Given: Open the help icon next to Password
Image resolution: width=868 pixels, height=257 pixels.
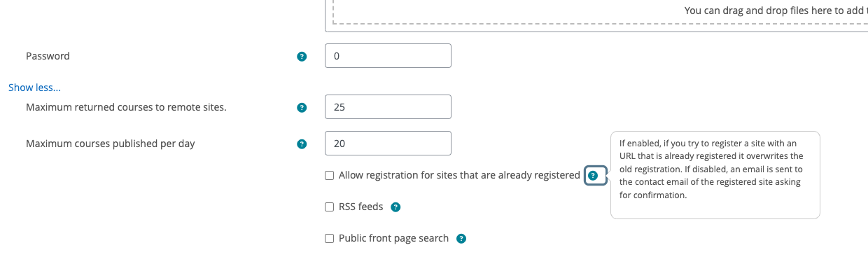Looking at the screenshot, I should click(302, 56).
